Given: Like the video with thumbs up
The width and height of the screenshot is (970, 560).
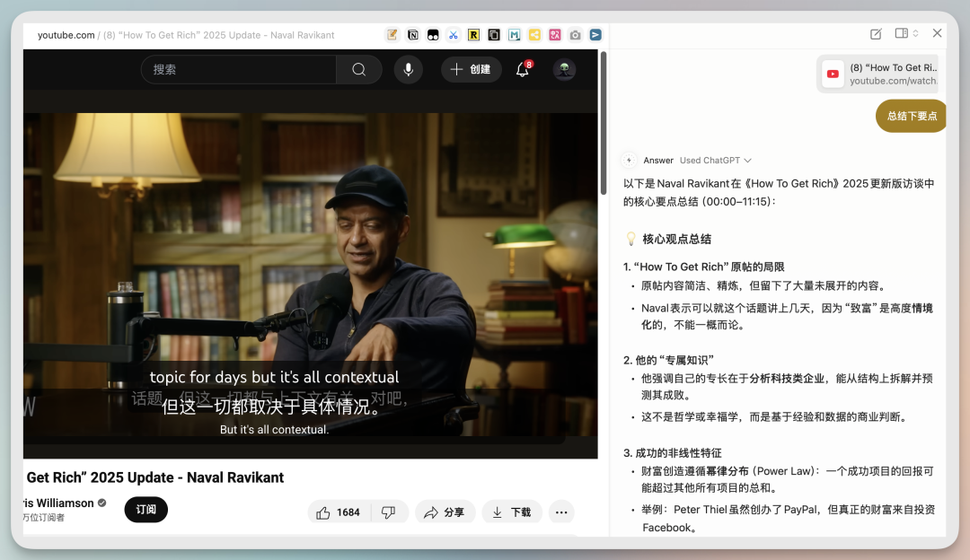Looking at the screenshot, I should 337,512.
